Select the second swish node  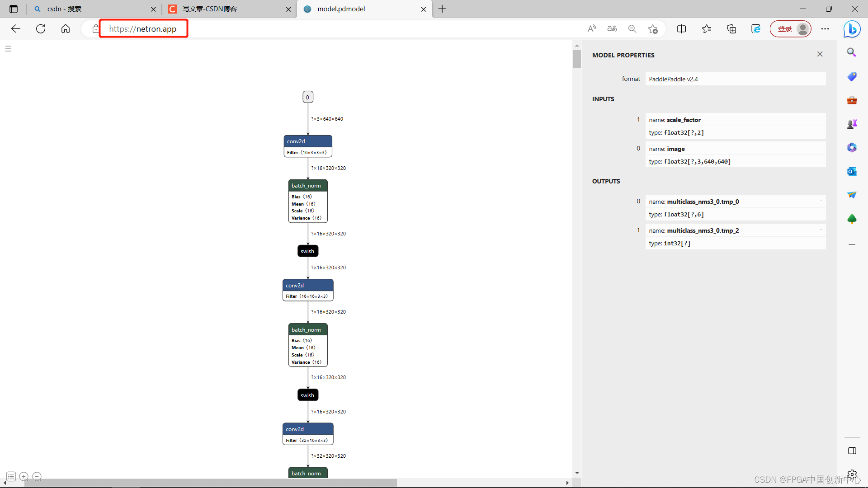click(308, 395)
